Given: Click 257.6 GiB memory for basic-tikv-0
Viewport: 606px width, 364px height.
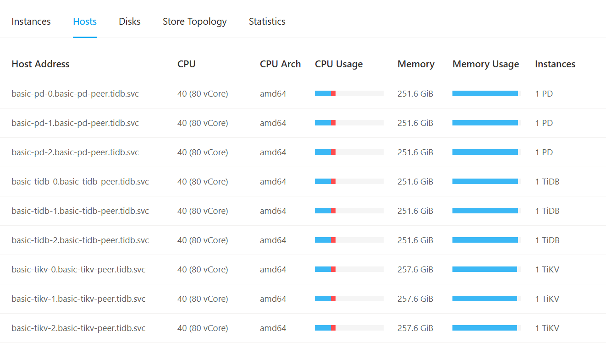Looking at the screenshot, I should [x=415, y=270].
